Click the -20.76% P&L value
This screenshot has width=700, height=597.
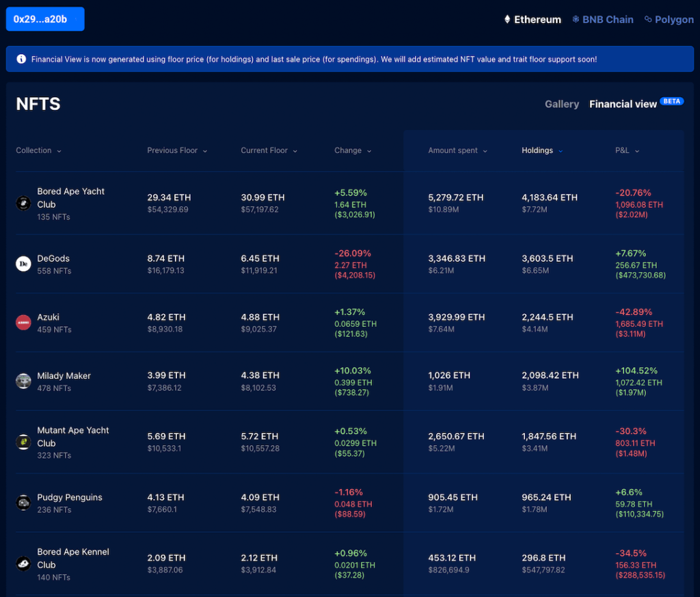(633, 193)
